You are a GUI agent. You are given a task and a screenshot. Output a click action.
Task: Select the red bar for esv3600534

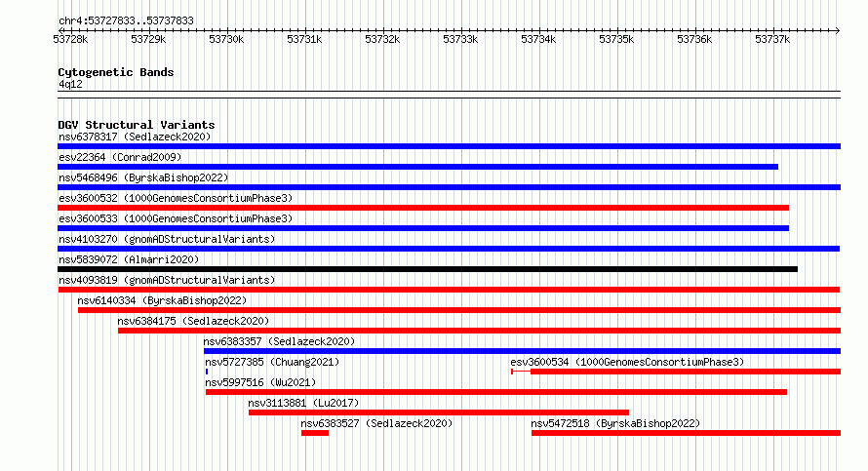676,372
